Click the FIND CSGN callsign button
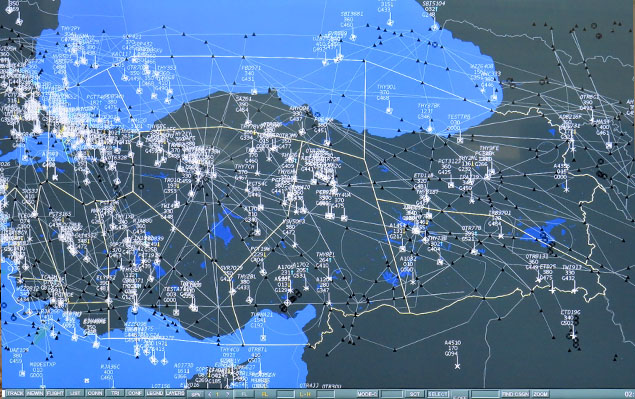Image resolution: width=635 pixels, height=399 pixels. (x=515, y=394)
